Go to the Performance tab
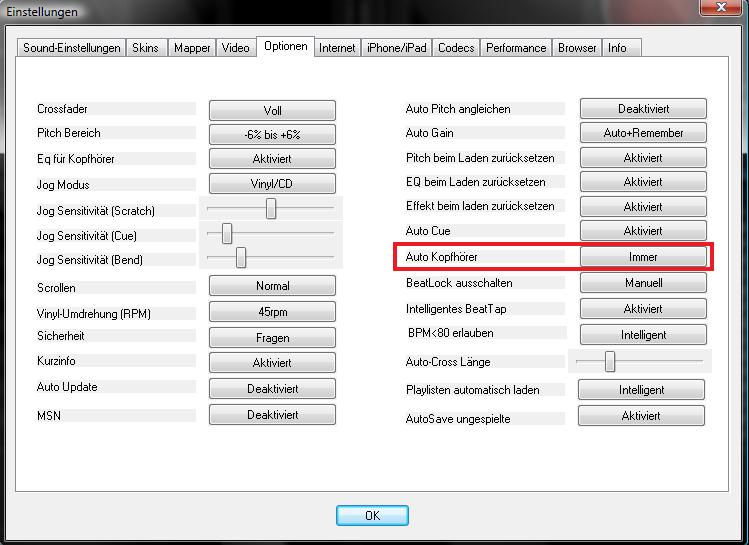Screen dimensions: 749x545 (516, 48)
